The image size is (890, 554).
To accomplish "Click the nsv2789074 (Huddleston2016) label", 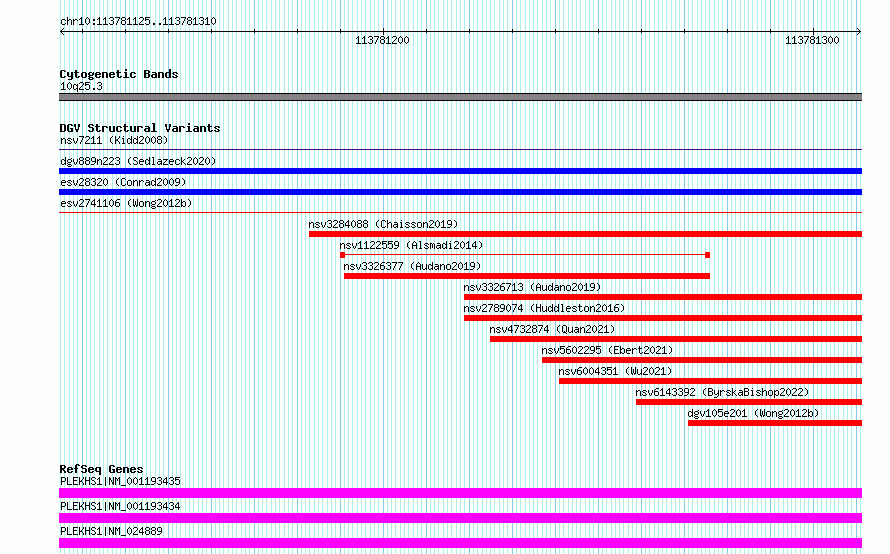I will (544, 308).
